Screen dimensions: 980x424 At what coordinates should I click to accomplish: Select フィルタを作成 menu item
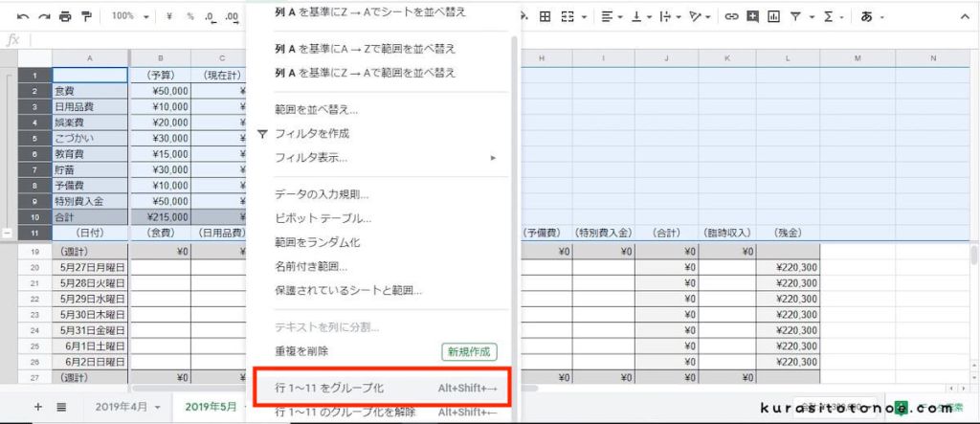pos(312,134)
